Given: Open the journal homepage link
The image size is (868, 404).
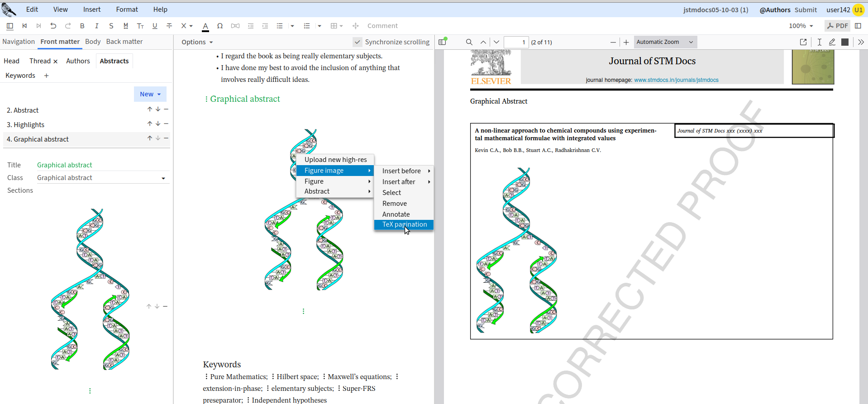Looking at the screenshot, I should pyautogui.click(x=676, y=80).
